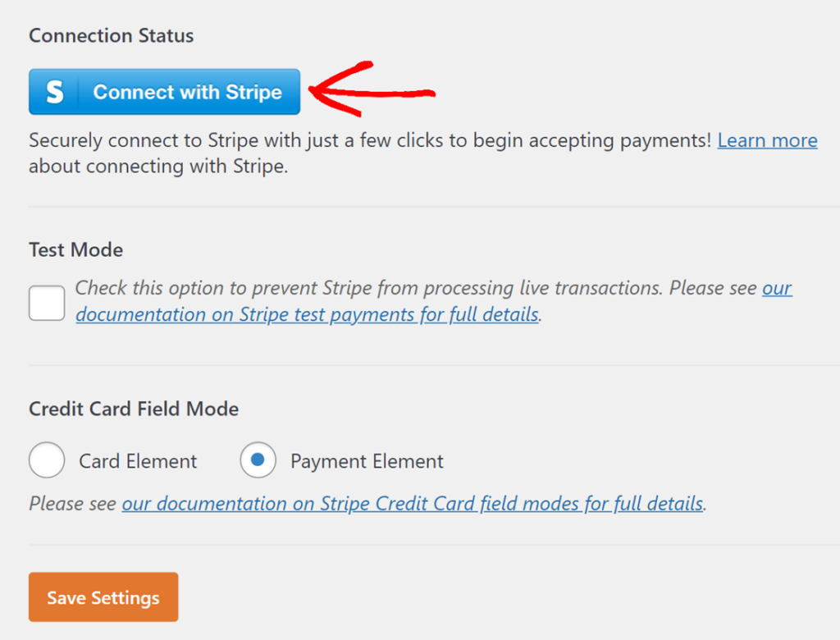This screenshot has height=640, width=840.
Task: Click the Stripe test payments documentation link
Action: [304, 314]
